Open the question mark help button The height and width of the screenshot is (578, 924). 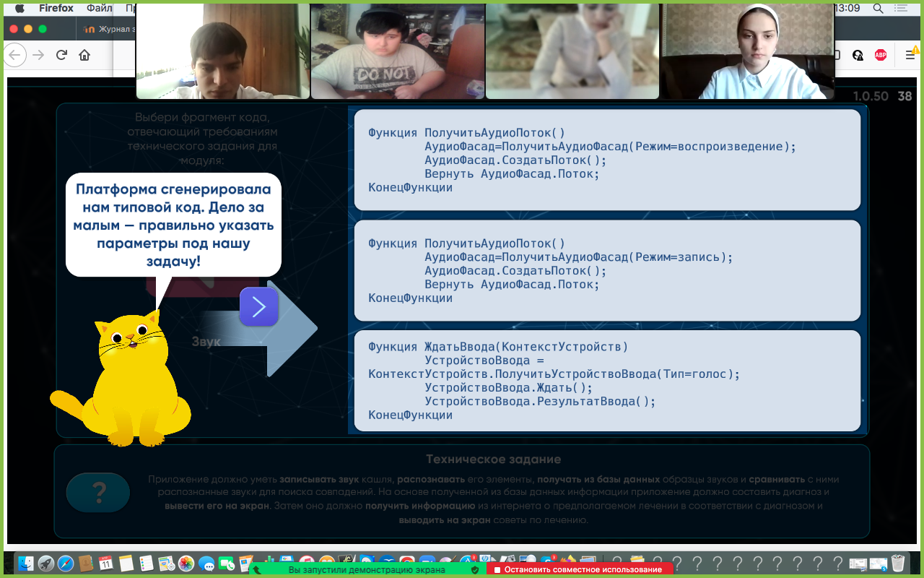[x=98, y=493]
